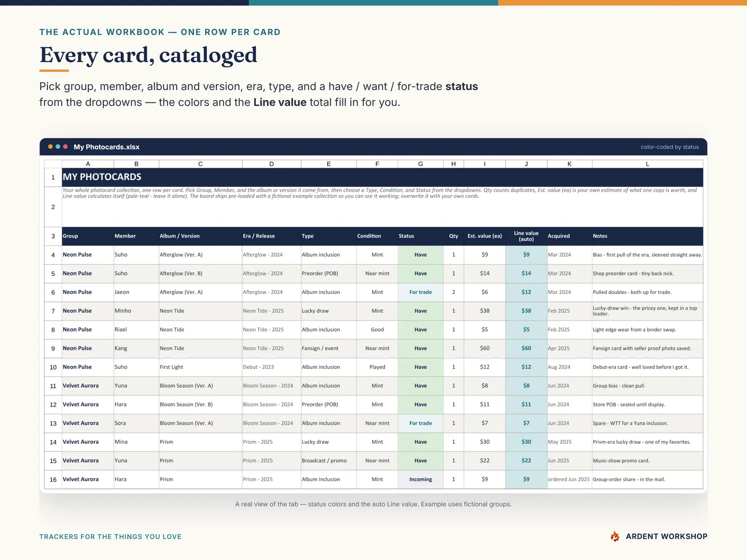Click the 'Line value (auto)' header
Screen dimensions: 747x560
coord(526,236)
